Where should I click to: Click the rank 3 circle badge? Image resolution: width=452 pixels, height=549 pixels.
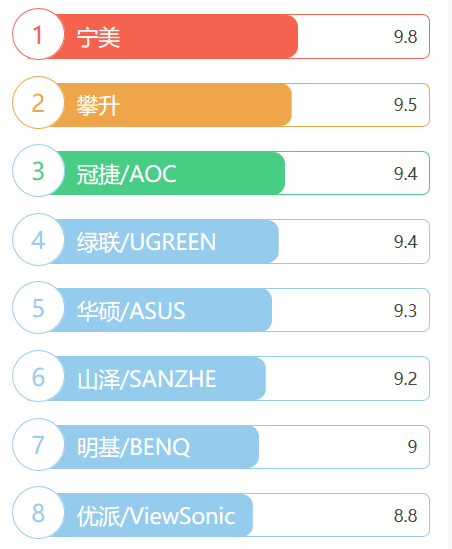coord(39,171)
